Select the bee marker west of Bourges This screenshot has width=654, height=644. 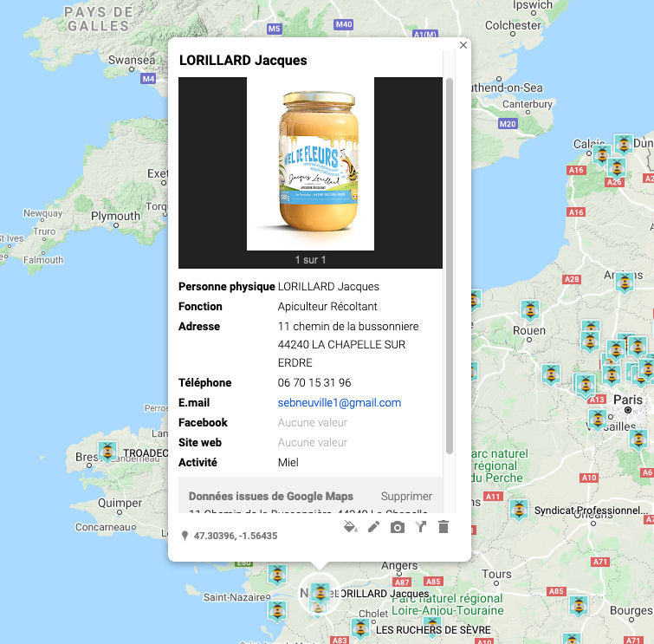tap(579, 606)
